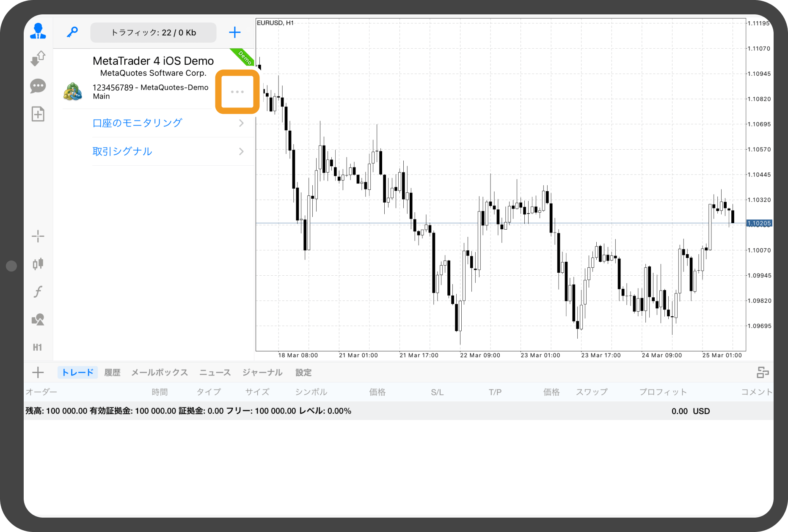This screenshot has height=532, width=788.
Task: Add new account with blue plus
Action: pos(234,33)
